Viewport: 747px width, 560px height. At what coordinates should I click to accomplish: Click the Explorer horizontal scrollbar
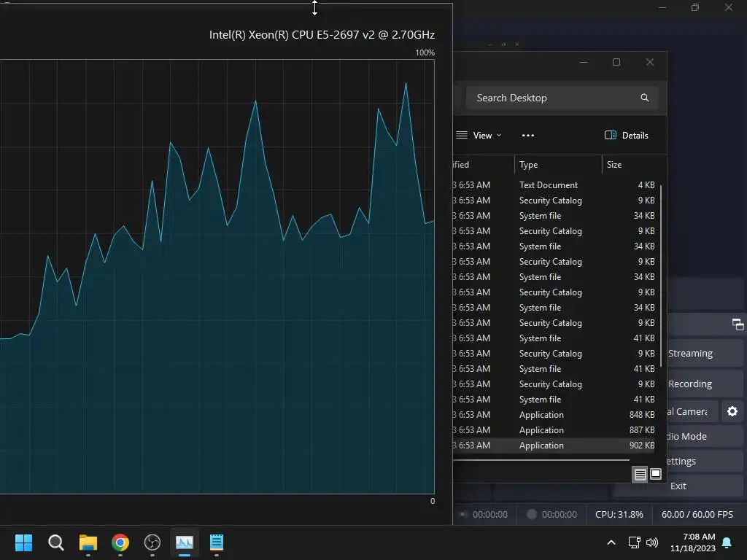[541, 460]
